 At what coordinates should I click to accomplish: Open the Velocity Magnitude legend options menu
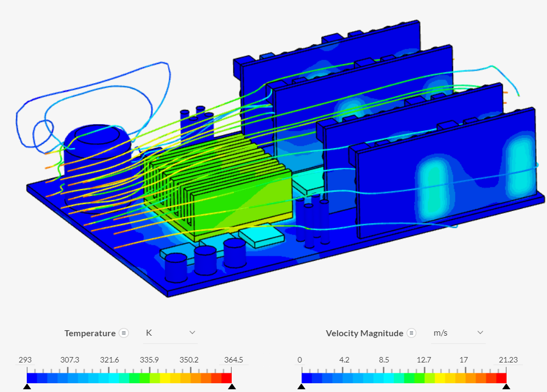410,333
